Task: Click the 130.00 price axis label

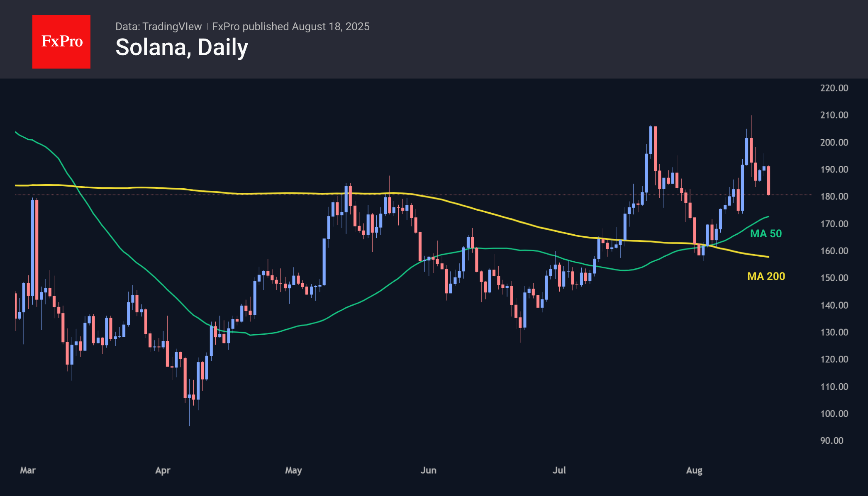Action: click(x=834, y=332)
